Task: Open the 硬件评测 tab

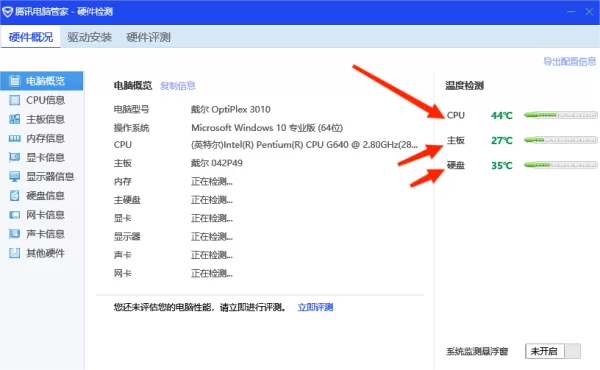Action: (148, 37)
